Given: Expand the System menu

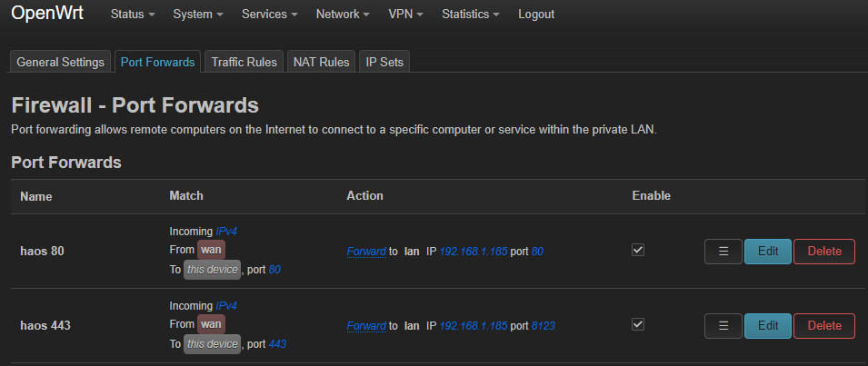Looking at the screenshot, I should pos(198,15).
